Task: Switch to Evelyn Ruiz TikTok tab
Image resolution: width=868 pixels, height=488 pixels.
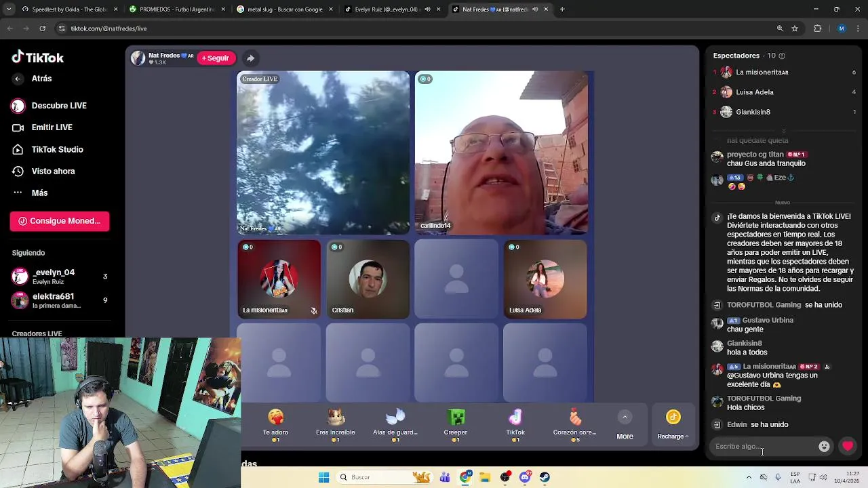Action: pyautogui.click(x=387, y=9)
